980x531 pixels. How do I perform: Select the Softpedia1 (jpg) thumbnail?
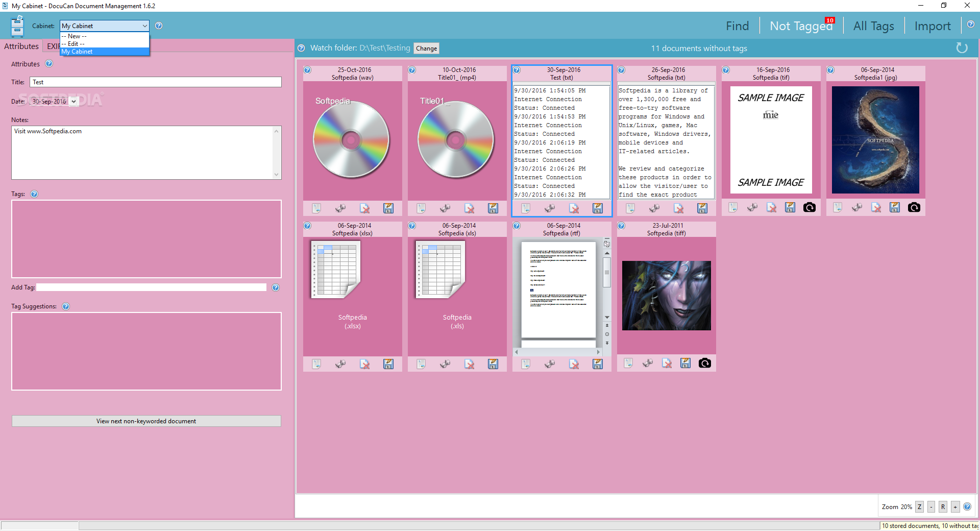click(x=875, y=140)
